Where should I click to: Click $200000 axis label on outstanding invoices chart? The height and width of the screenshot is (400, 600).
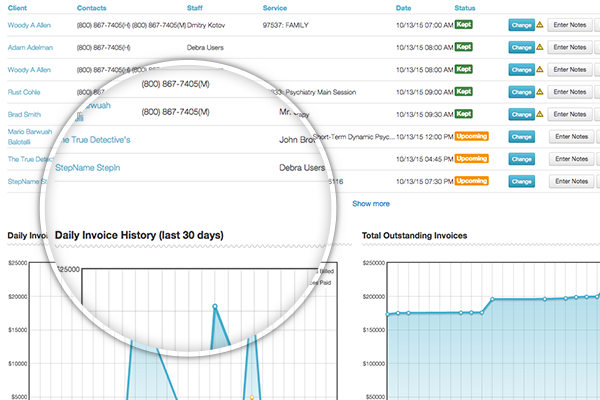374,297
